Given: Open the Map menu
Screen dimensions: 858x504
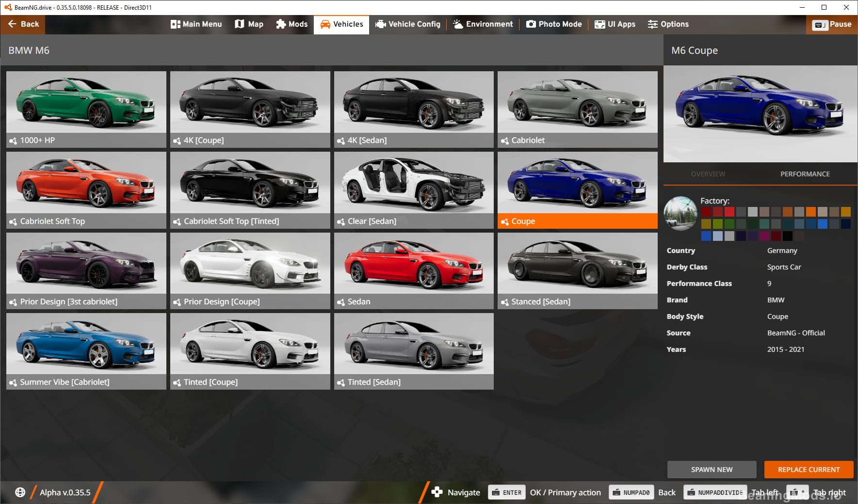Looking at the screenshot, I should tap(249, 24).
